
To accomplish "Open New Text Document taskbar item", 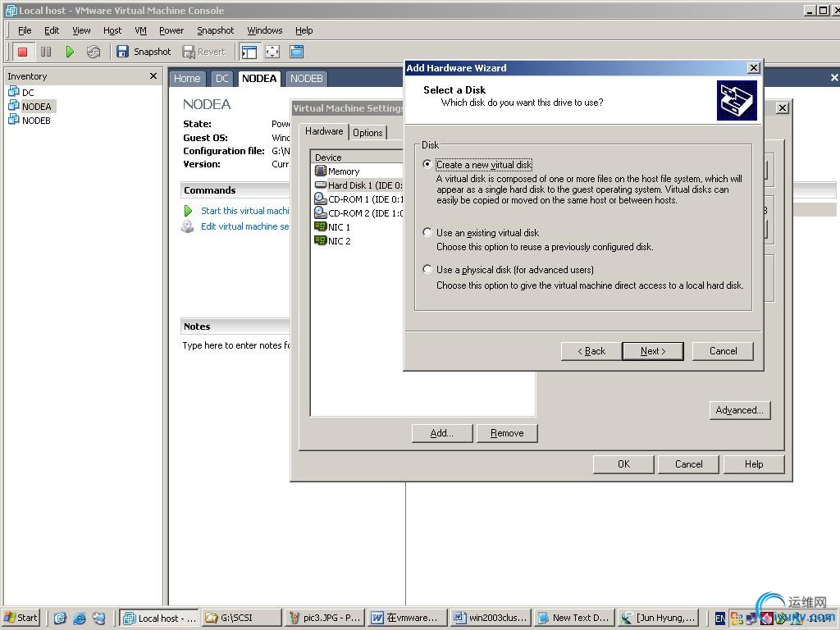I will click(x=574, y=618).
